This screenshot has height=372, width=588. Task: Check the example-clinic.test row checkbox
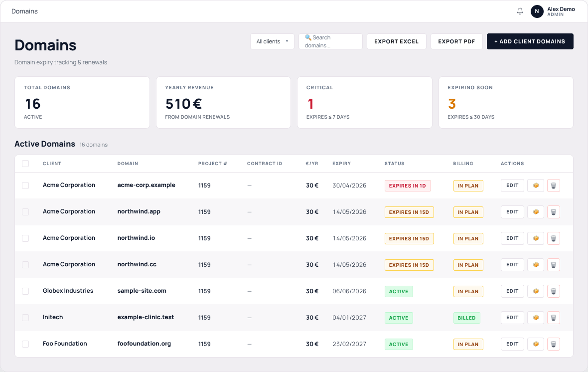pos(25,318)
